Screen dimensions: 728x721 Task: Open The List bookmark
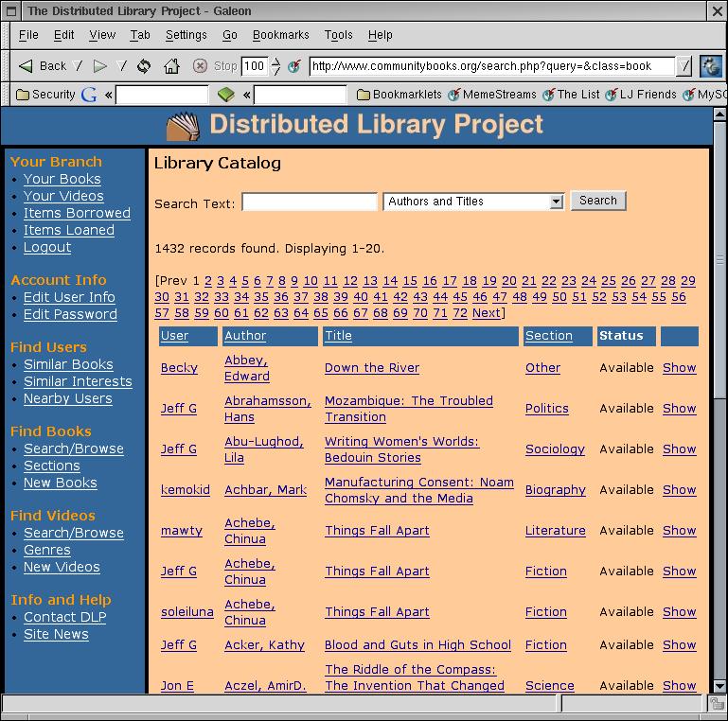tap(571, 95)
